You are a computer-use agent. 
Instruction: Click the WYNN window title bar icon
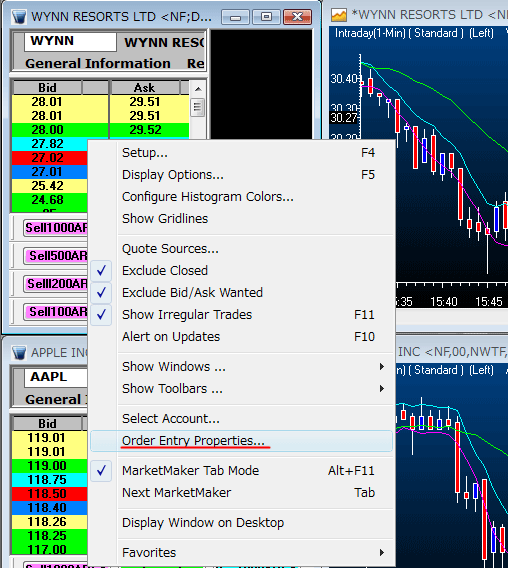[x=19, y=17]
